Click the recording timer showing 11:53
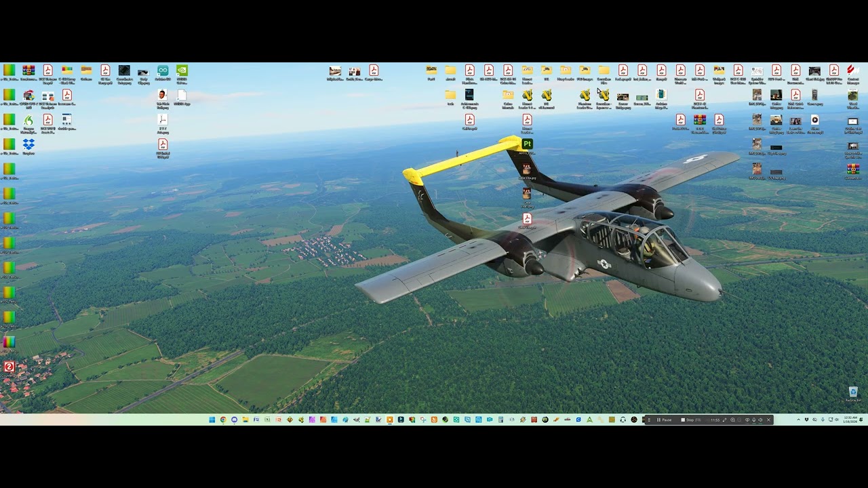 715,420
